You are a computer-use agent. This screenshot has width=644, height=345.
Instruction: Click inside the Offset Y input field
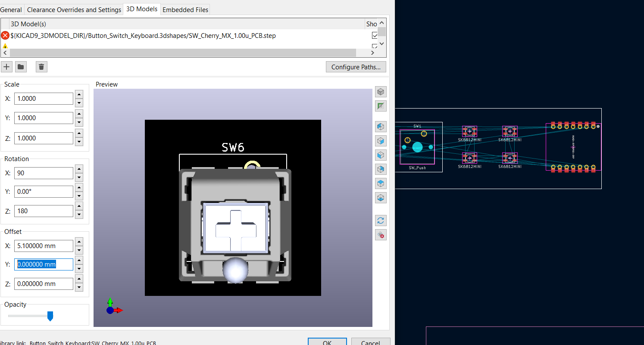43,264
